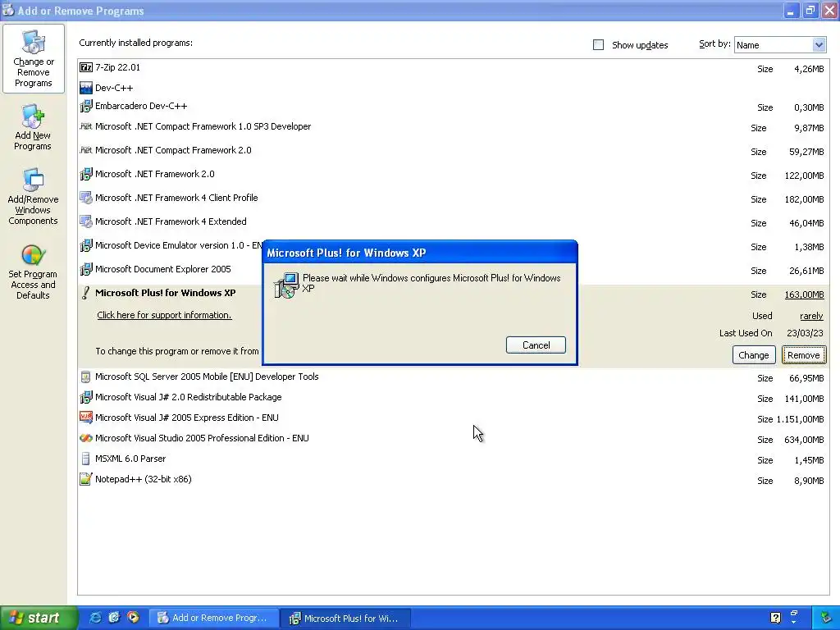This screenshot has height=630, width=840.
Task: Select Microsoft Visual Studio 2005 Professional Edition
Action: pyautogui.click(x=453, y=439)
